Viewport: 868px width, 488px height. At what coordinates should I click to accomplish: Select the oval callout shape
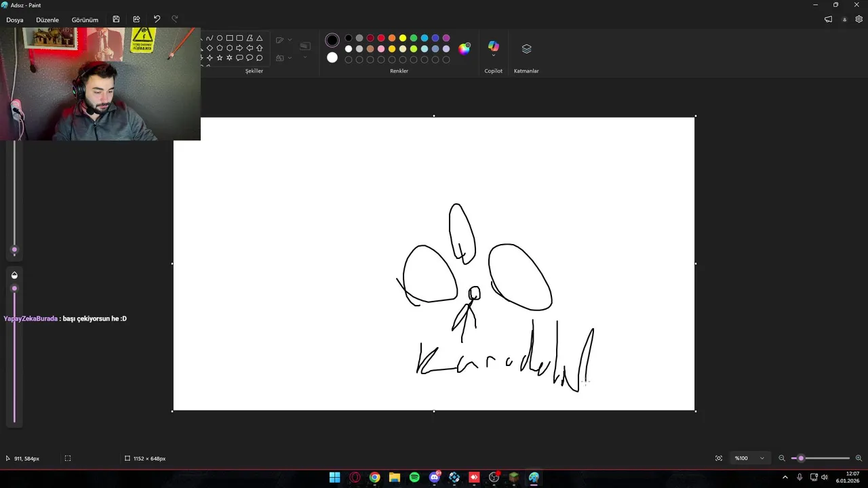click(250, 58)
